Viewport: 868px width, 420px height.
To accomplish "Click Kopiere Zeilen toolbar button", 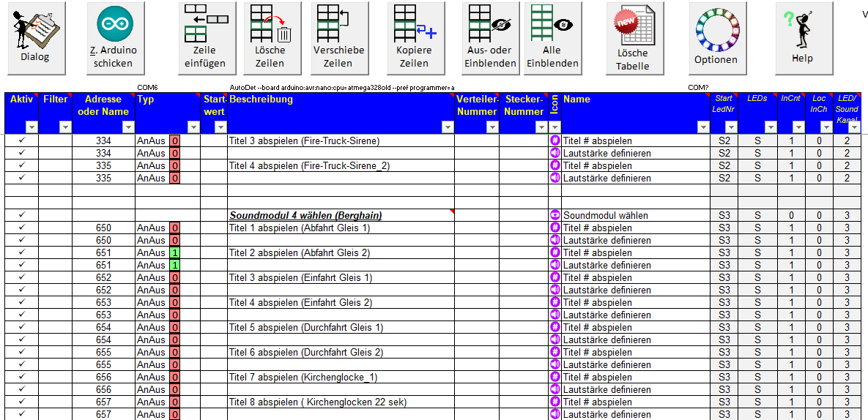I will coord(414,38).
